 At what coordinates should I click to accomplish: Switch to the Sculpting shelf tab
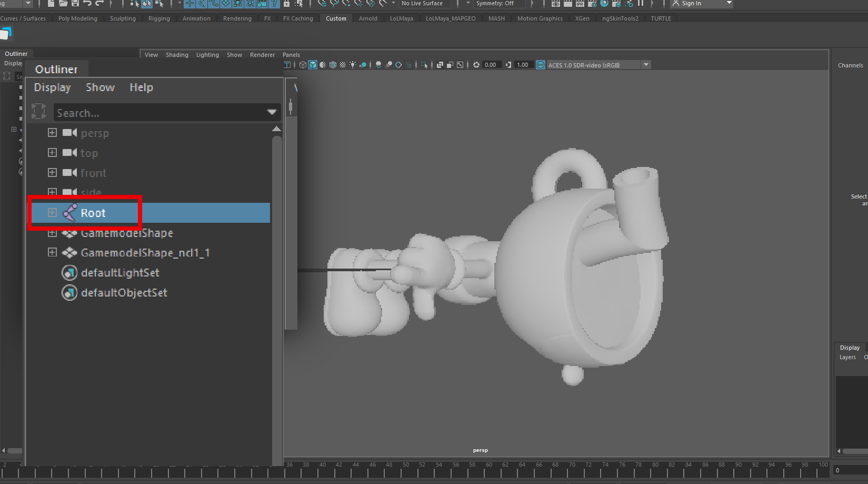point(123,18)
